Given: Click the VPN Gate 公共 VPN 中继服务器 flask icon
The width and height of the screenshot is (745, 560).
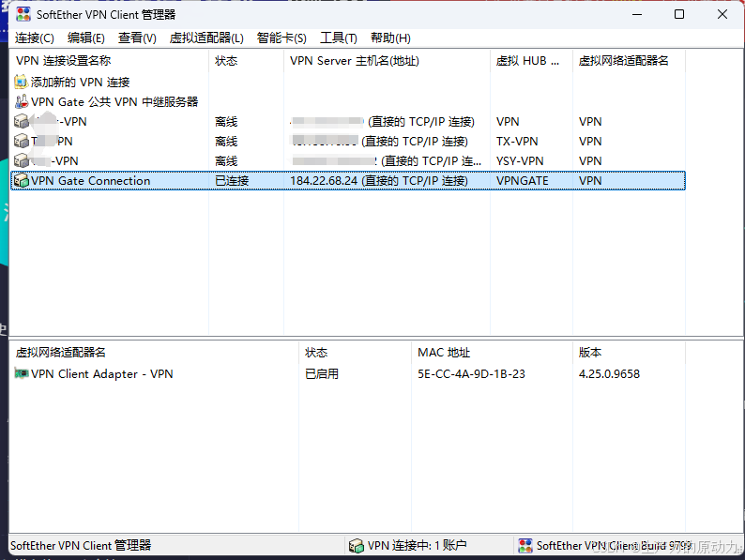Looking at the screenshot, I should (x=22, y=101).
